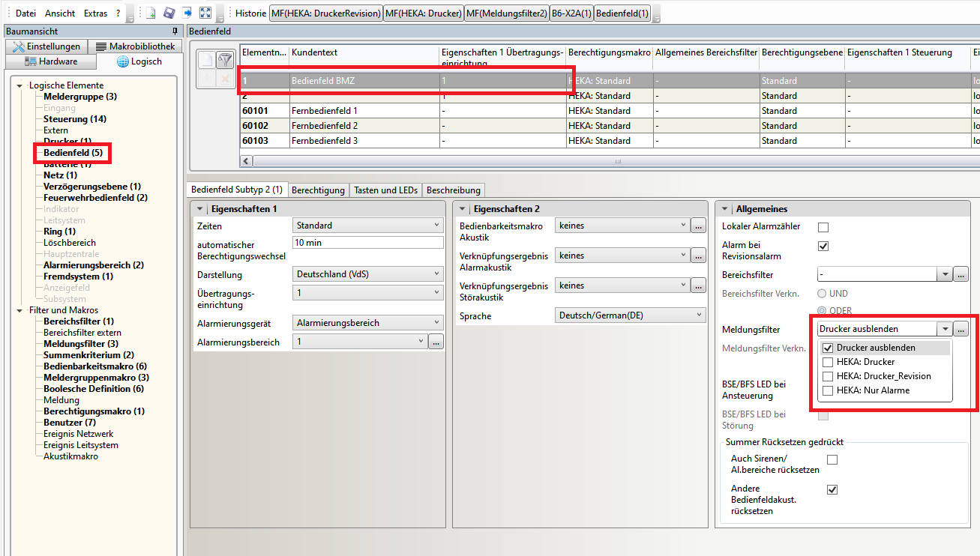Go to history entry MF(Meldungsfilter2)
The width and height of the screenshot is (980, 556).
coord(506,13)
